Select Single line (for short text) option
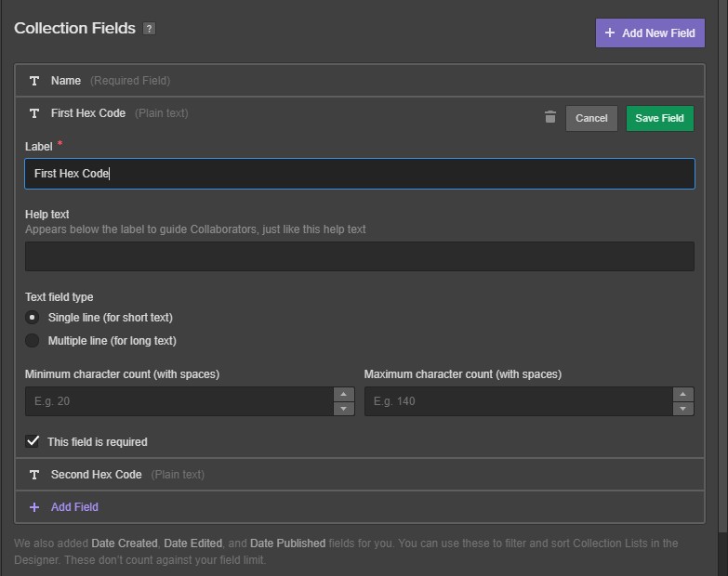The width and height of the screenshot is (728, 576). coord(32,317)
